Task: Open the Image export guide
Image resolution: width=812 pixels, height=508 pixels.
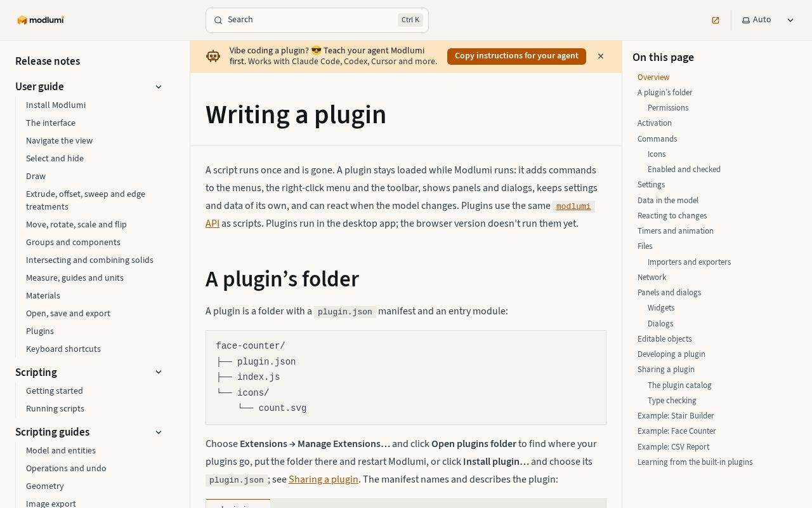Action: 51,504
